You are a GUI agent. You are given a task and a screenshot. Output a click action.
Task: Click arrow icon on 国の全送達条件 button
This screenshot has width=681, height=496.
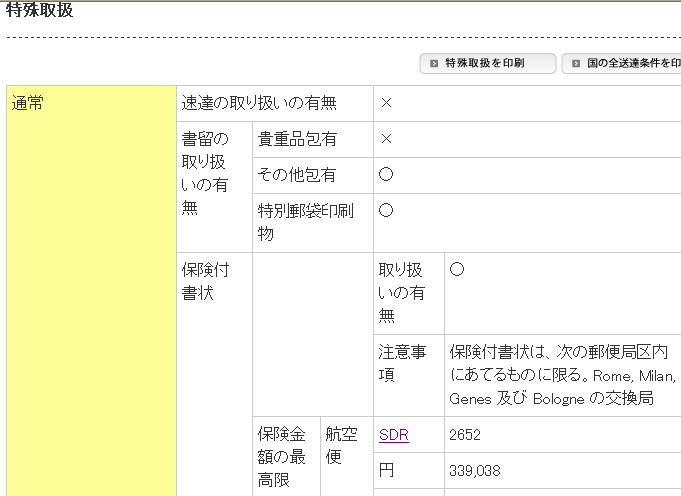coord(575,63)
